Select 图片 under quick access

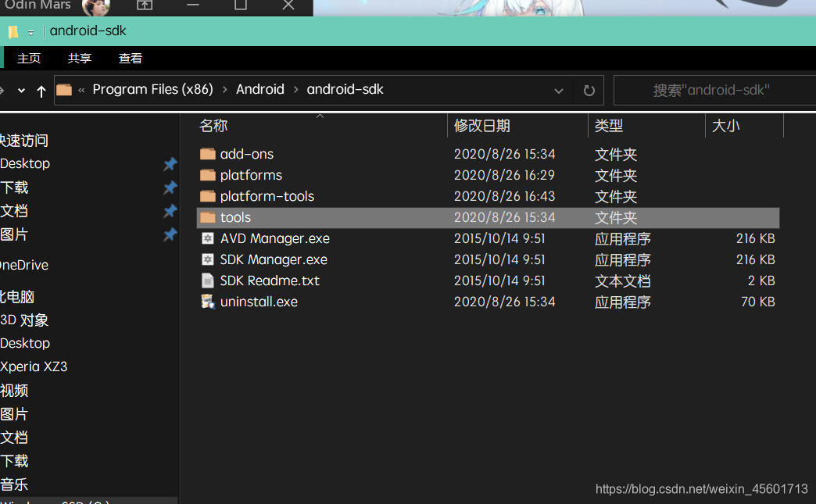[14, 234]
